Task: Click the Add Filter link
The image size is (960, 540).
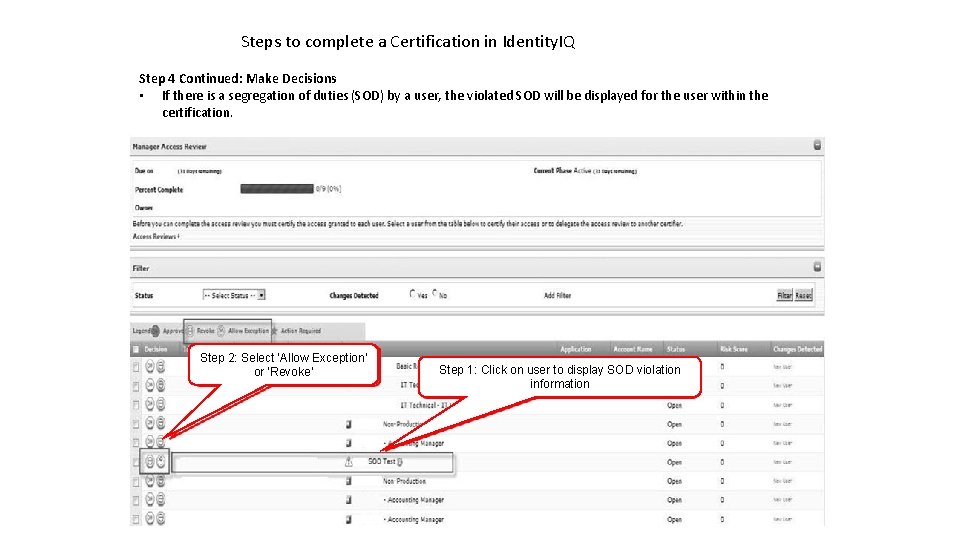Action: (x=557, y=295)
